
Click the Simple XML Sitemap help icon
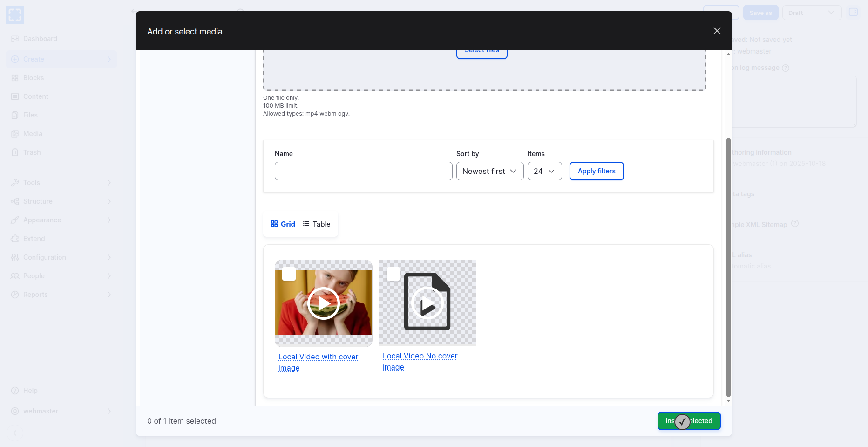(x=795, y=224)
